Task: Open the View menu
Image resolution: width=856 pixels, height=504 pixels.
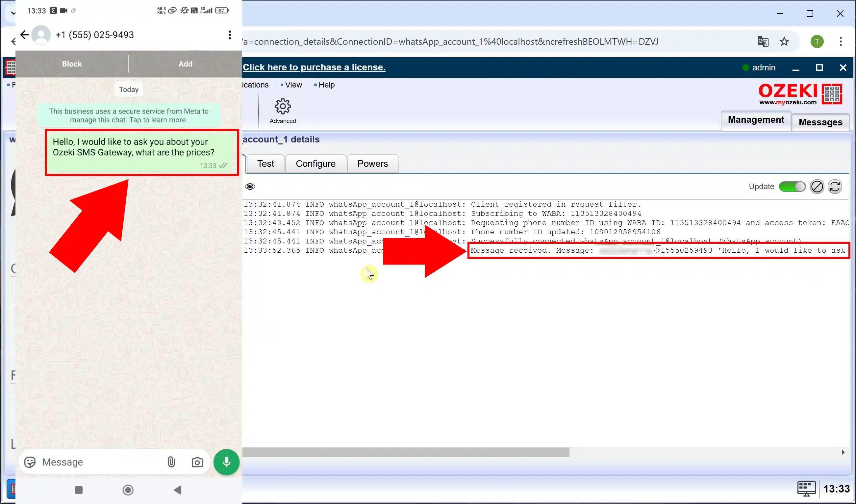Action: pyautogui.click(x=293, y=85)
